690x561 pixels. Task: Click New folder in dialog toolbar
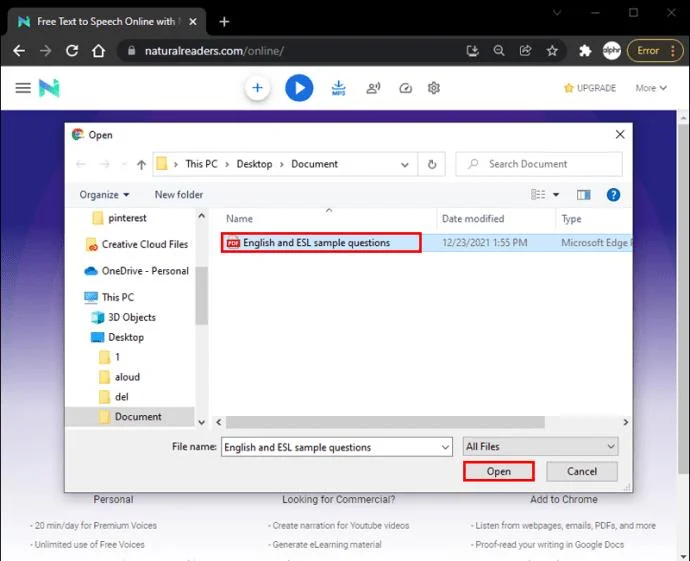[x=179, y=194]
